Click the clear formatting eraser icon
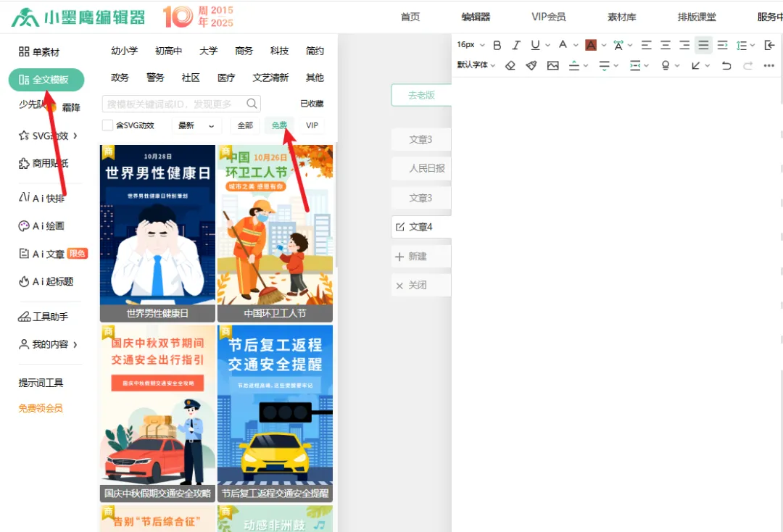This screenshot has width=783, height=532. point(510,65)
